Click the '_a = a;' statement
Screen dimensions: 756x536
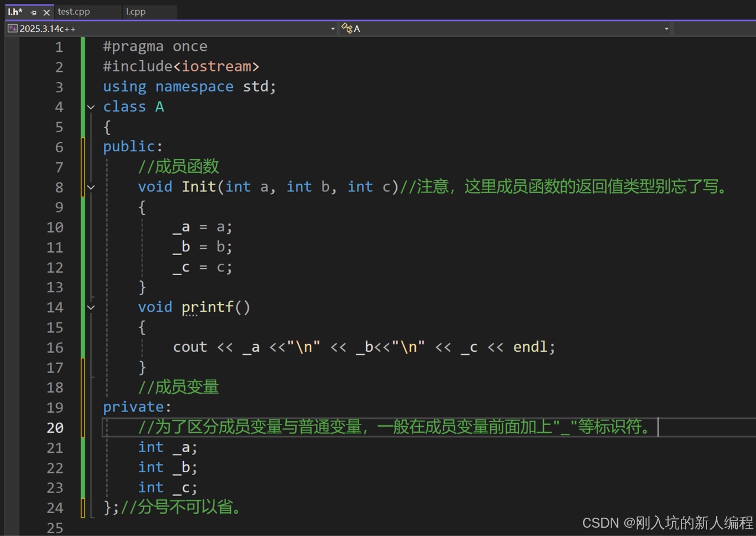(x=203, y=227)
